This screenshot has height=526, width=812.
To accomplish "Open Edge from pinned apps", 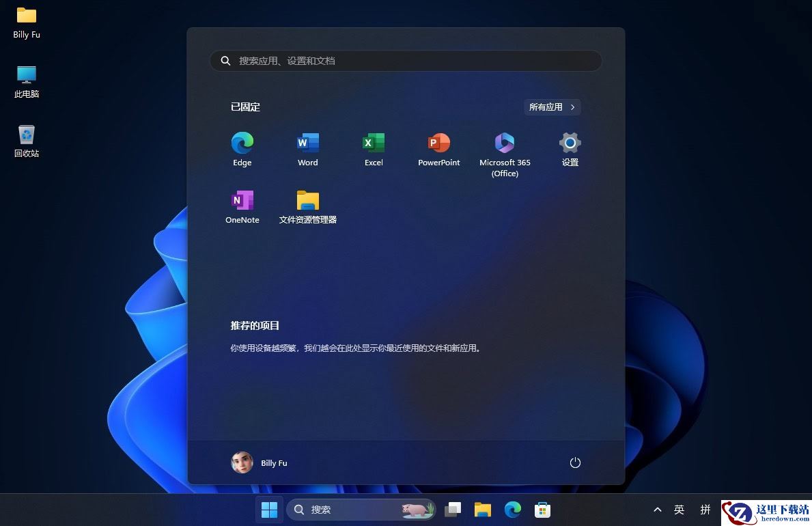I will click(242, 149).
